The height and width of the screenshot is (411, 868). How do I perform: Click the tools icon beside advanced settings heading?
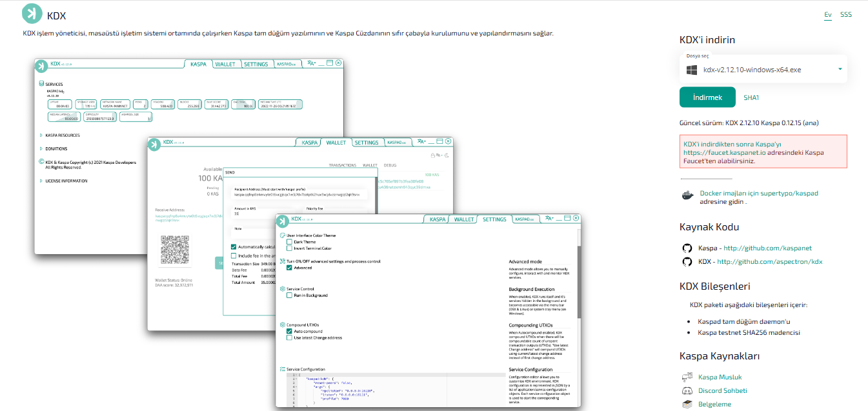pyautogui.click(x=283, y=261)
